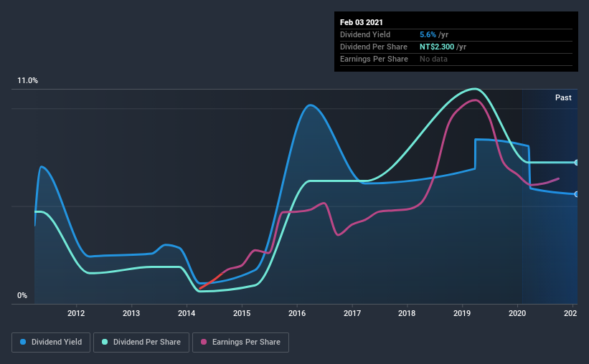Click the Feb 03 2021 tooltip date

[x=362, y=22]
